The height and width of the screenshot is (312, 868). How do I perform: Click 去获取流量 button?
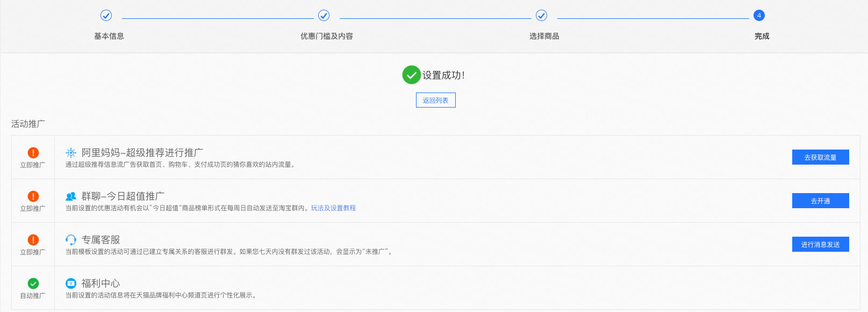[x=821, y=157]
